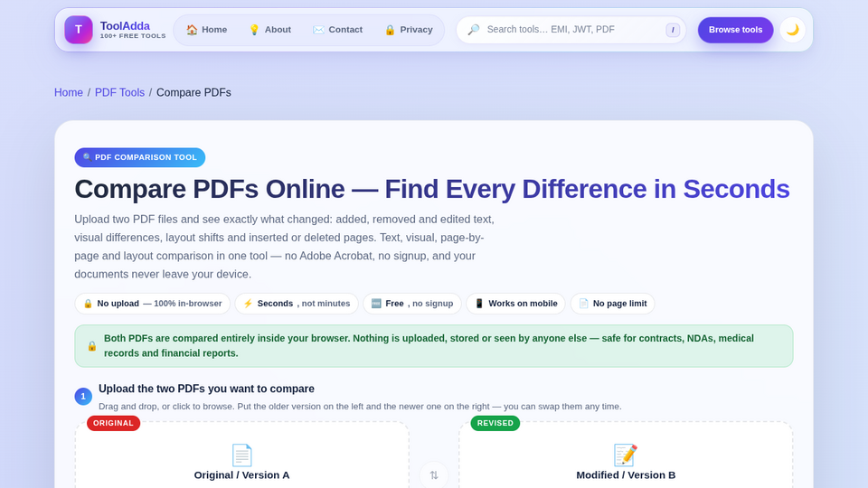Click the About lightbulb icon
Screen dimensions: 868x488
point(254,30)
